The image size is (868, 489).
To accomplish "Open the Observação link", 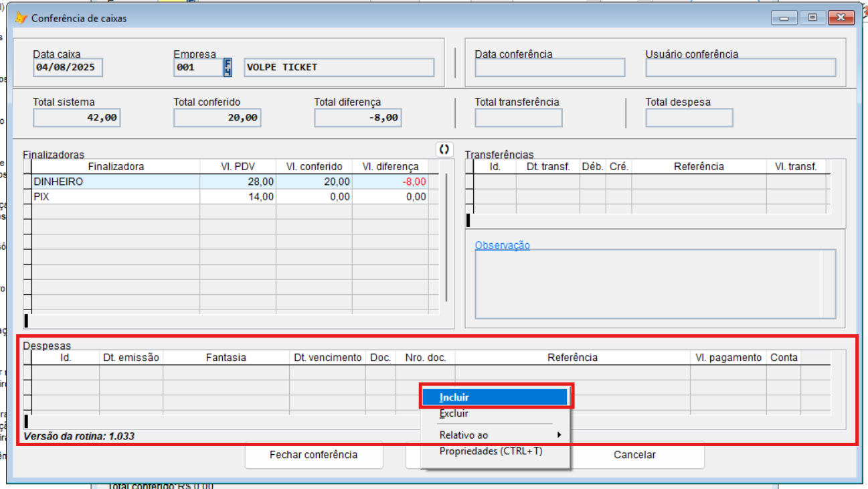I will (x=502, y=245).
